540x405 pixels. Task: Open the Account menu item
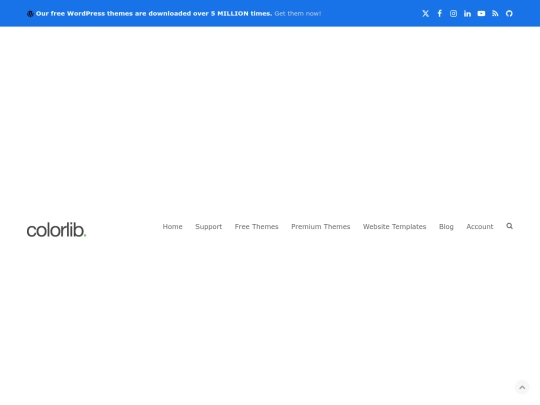pyautogui.click(x=480, y=227)
